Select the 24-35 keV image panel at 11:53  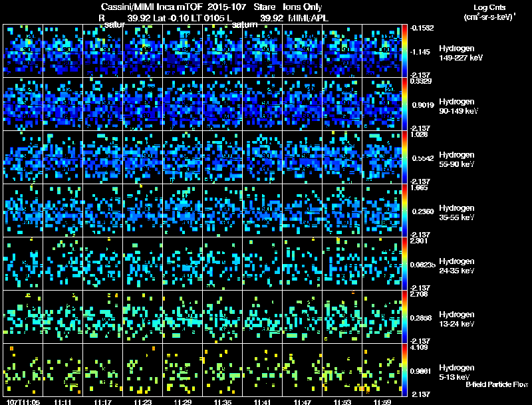point(342,264)
